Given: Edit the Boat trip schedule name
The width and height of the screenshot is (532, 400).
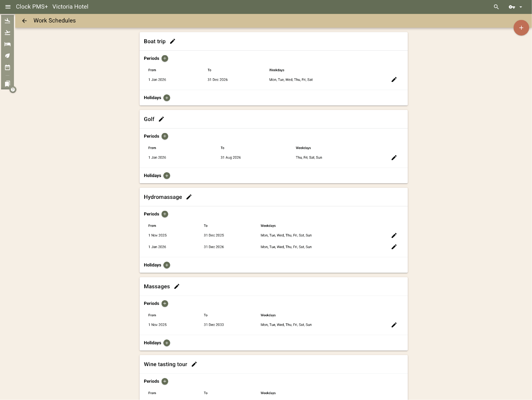Looking at the screenshot, I should [172, 41].
